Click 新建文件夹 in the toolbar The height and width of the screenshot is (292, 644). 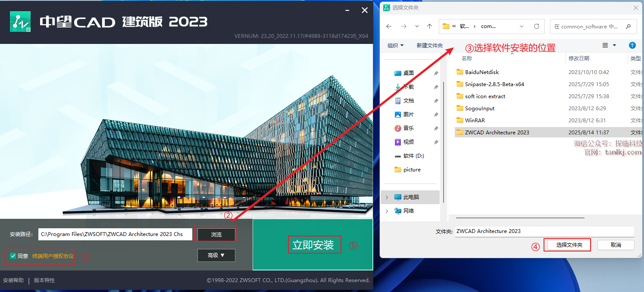point(429,46)
